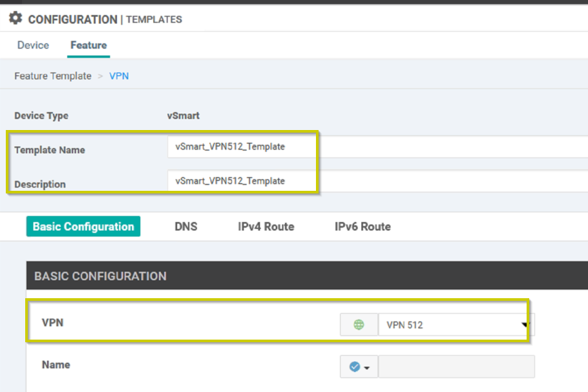This screenshot has height=392, width=588.
Task: Open the Feature Template breadcrumb link
Action: (53, 76)
